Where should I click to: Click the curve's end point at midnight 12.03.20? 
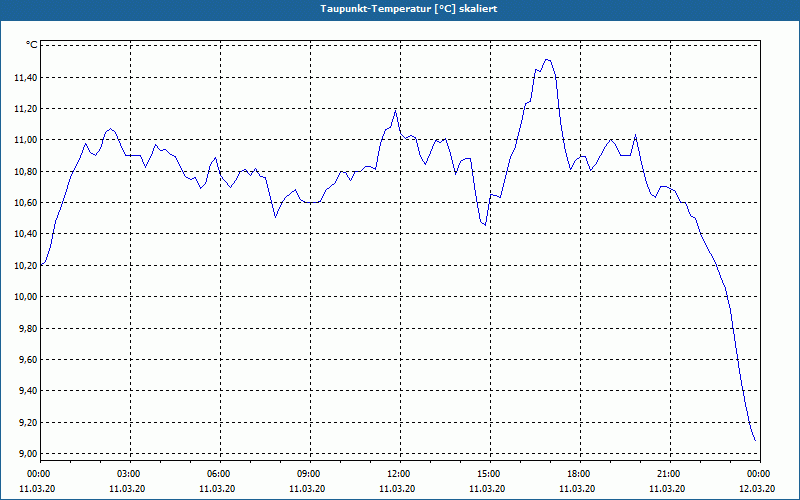(755, 440)
